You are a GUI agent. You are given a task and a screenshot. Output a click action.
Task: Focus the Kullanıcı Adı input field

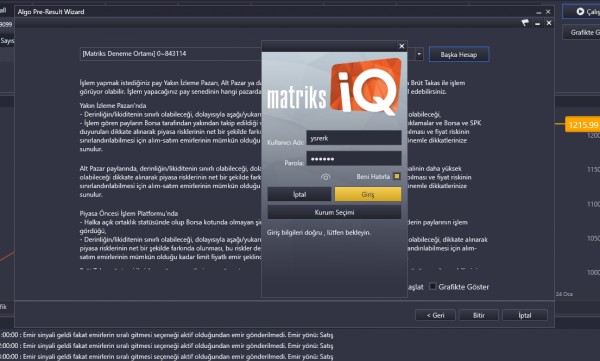(x=354, y=138)
